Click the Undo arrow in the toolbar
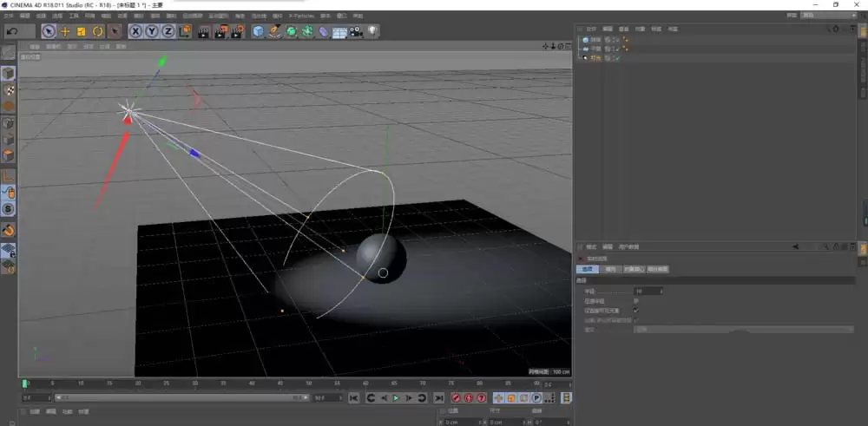 [x=12, y=31]
